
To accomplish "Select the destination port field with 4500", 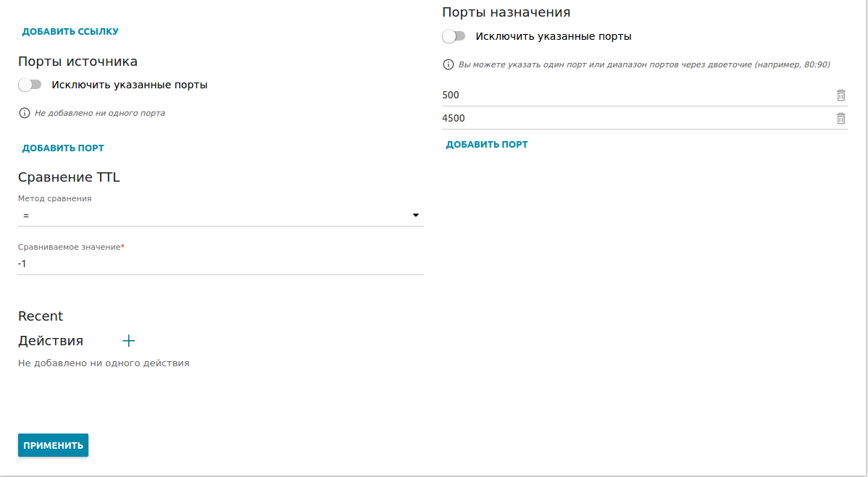I will [630, 119].
